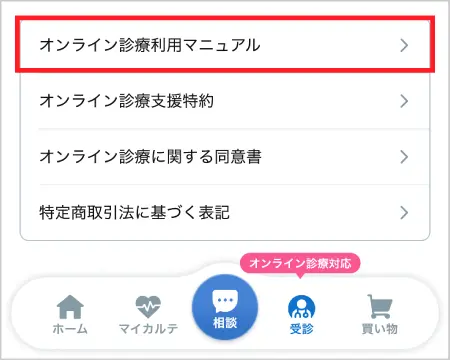Open chevron next to 特定商取引法に基づく表記
This screenshot has height=360, width=450.
click(x=404, y=212)
